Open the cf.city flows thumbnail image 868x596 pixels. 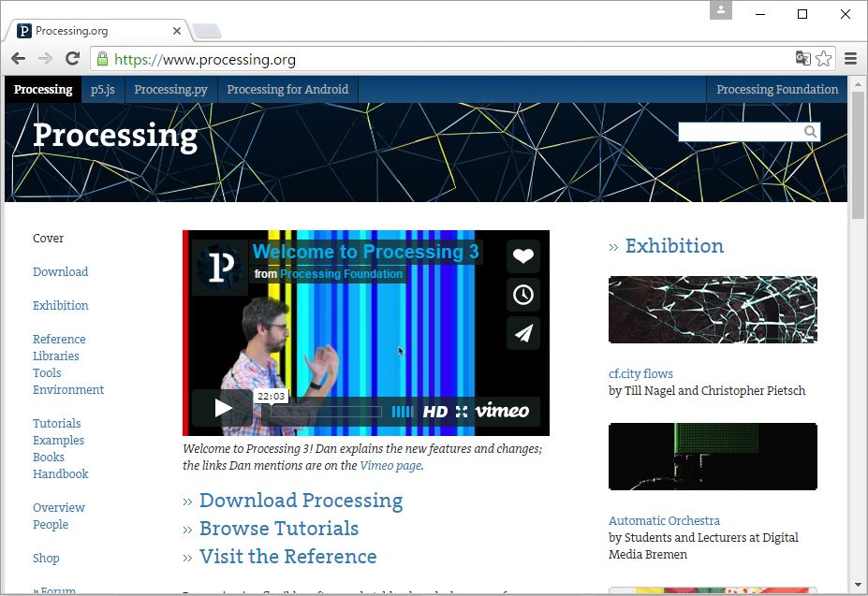coord(713,310)
